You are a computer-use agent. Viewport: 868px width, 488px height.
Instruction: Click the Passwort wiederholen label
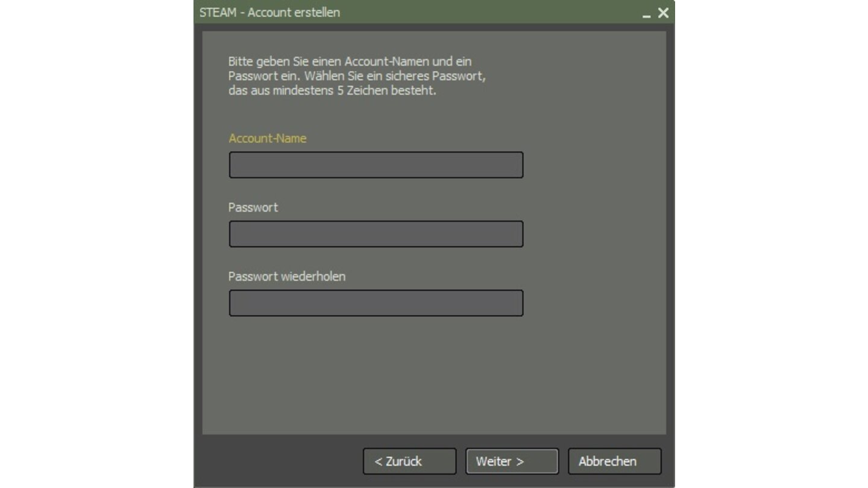click(x=287, y=277)
